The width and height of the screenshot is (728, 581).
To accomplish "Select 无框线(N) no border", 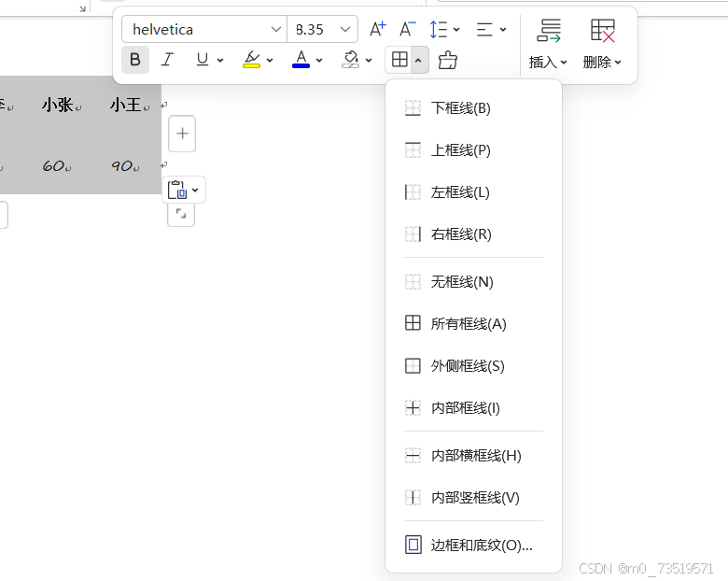I will 473,282.
